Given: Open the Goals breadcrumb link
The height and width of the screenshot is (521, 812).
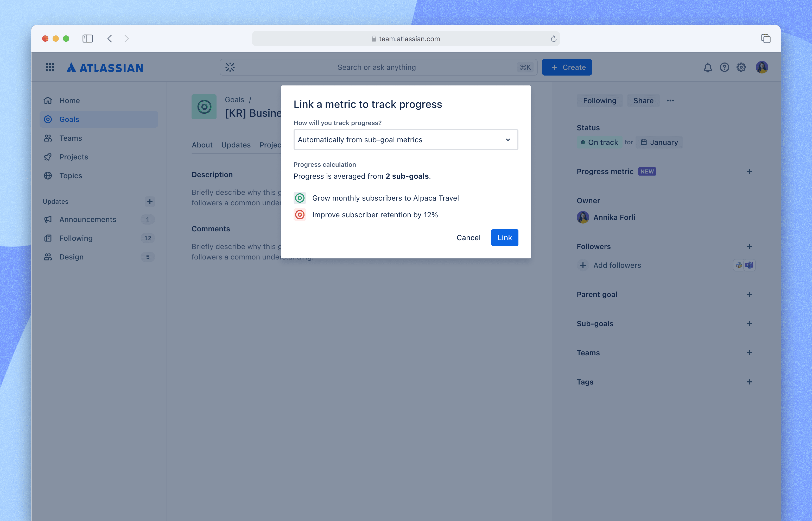Looking at the screenshot, I should click(x=234, y=100).
